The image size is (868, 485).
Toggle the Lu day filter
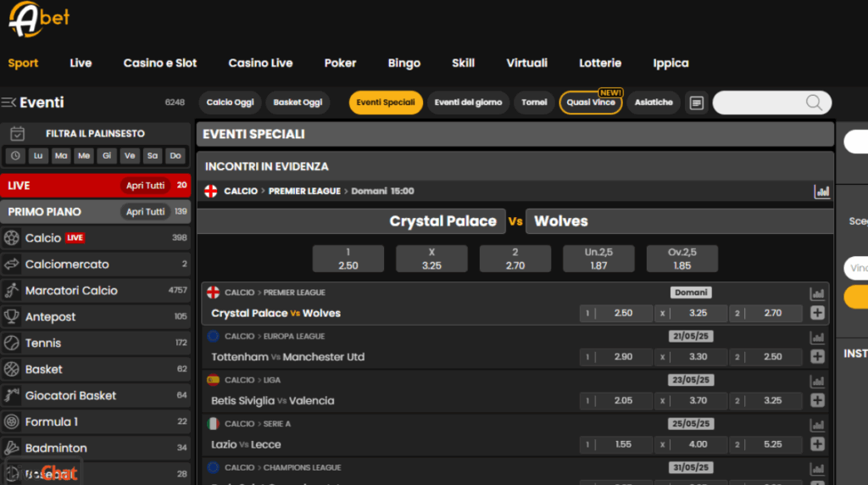38,156
